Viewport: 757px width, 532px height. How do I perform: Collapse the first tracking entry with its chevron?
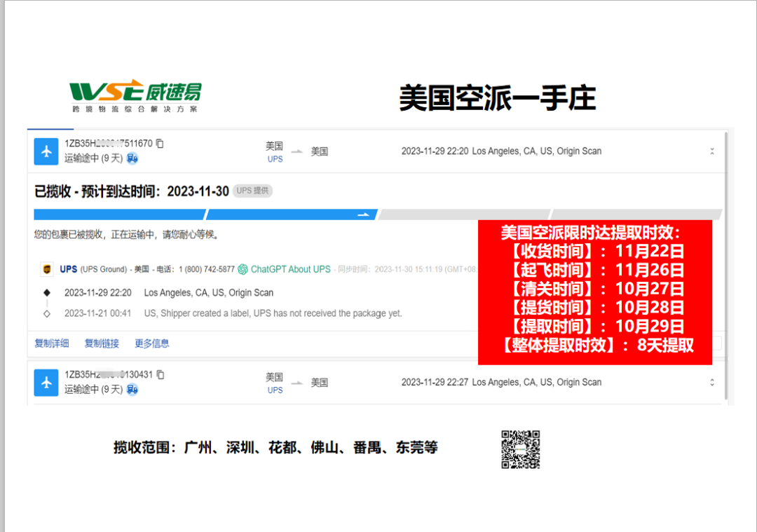click(x=712, y=151)
